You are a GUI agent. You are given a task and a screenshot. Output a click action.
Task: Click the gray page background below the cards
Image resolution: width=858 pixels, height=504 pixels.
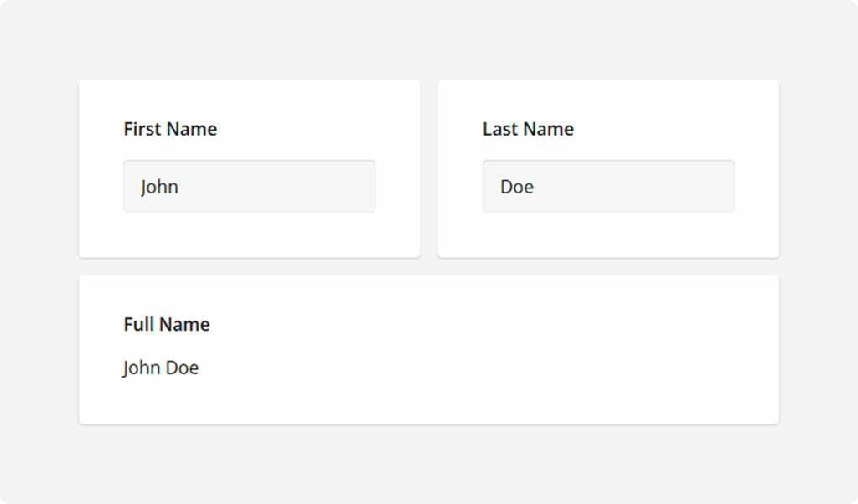coord(429,465)
